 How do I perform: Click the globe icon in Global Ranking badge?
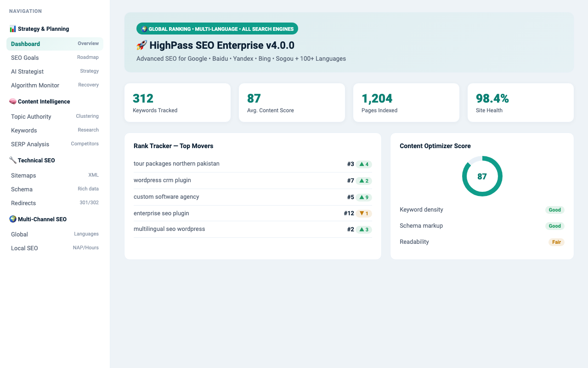144,29
